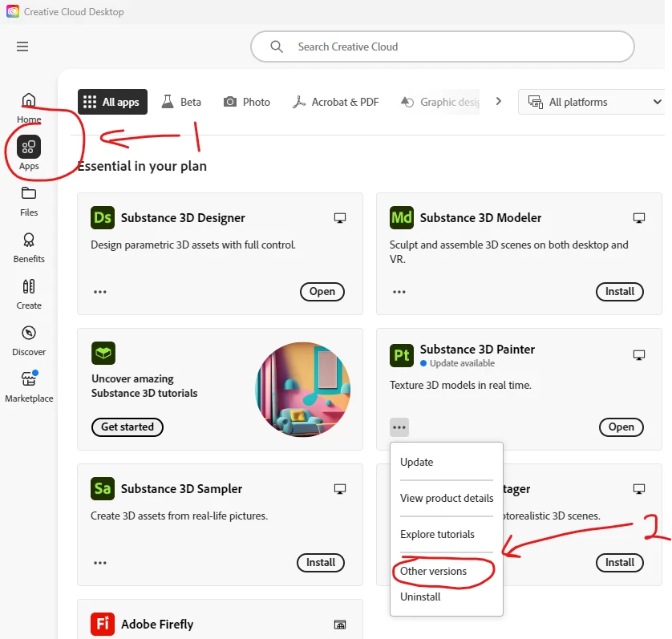Open Substance 3D Designer
Viewport: 672px width, 639px height.
tap(322, 291)
